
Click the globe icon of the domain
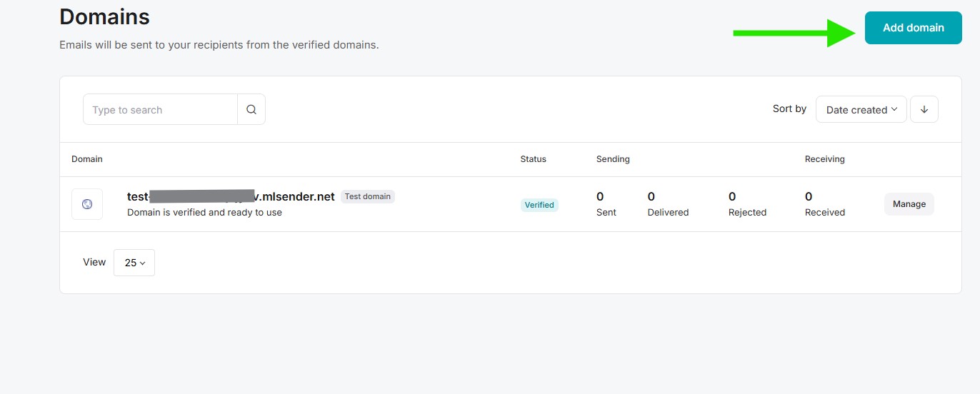(87, 204)
